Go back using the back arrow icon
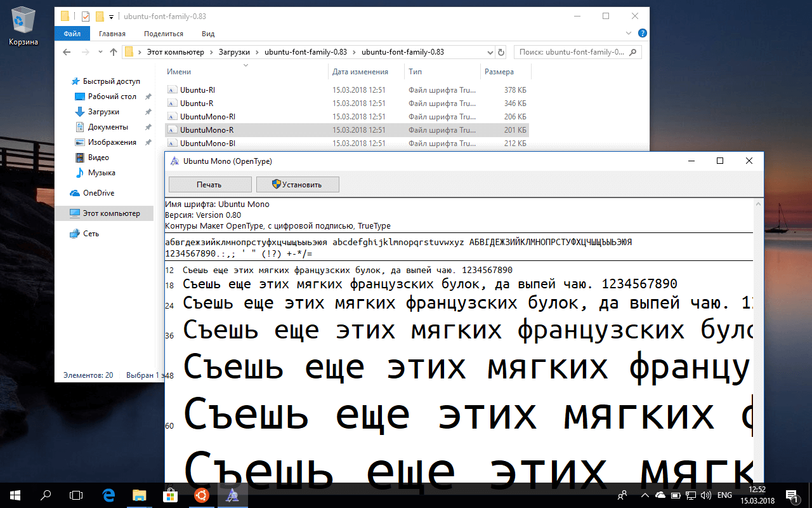This screenshot has height=508, width=812. point(67,52)
